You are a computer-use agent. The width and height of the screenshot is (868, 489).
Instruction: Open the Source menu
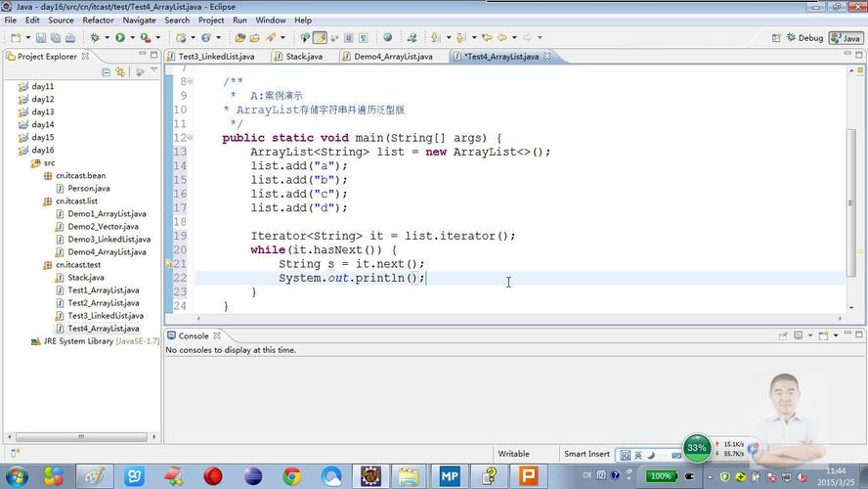(61, 20)
